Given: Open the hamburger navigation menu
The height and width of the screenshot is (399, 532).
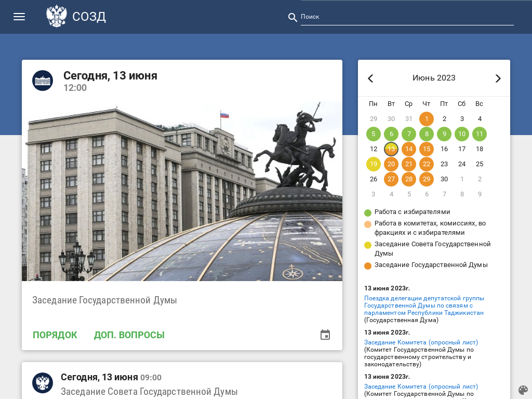Looking at the screenshot, I should pos(19,17).
